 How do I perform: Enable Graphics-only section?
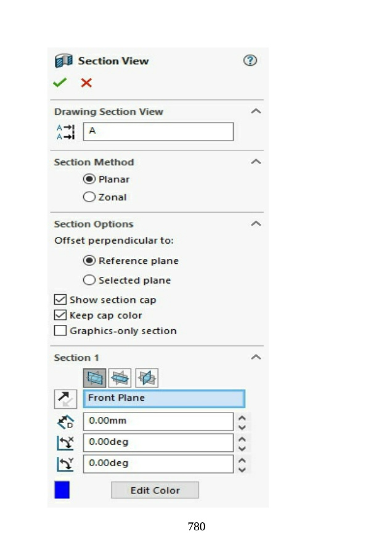[60, 331]
